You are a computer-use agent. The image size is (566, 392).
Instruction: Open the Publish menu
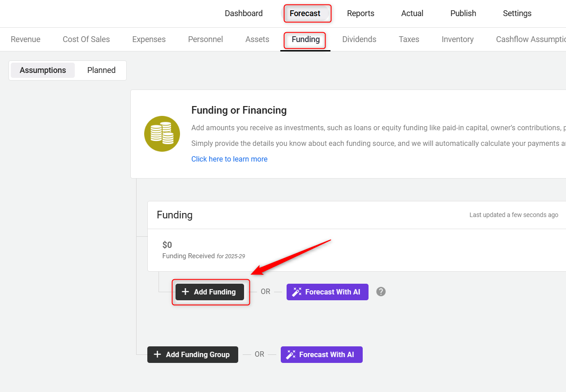(463, 13)
